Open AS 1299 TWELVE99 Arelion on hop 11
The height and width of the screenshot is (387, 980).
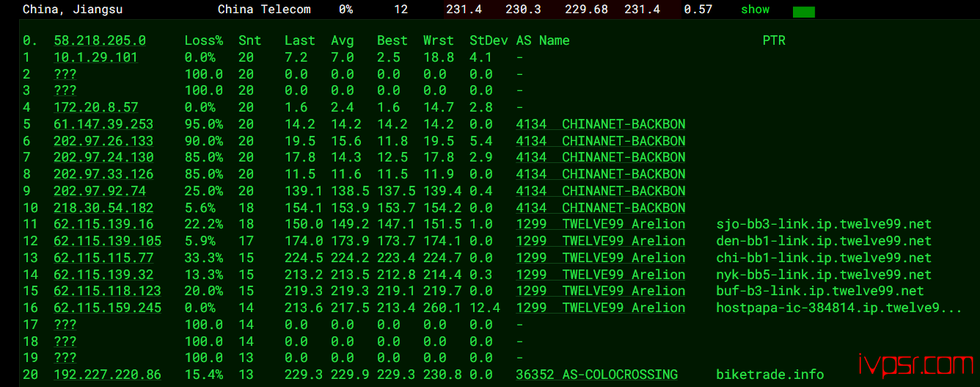point(601,224)
